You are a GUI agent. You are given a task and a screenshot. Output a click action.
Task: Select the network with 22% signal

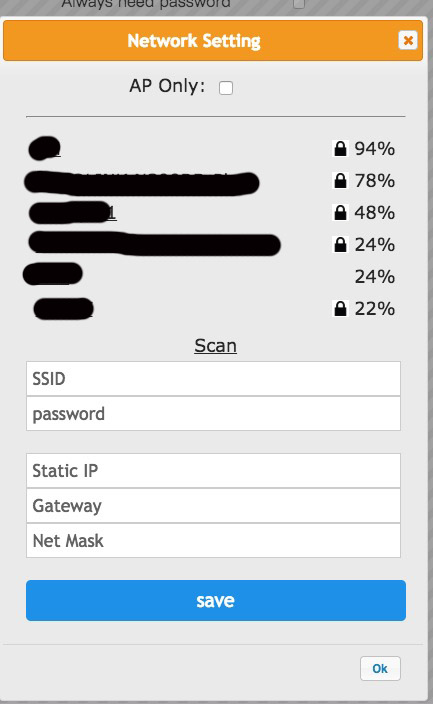63,309
